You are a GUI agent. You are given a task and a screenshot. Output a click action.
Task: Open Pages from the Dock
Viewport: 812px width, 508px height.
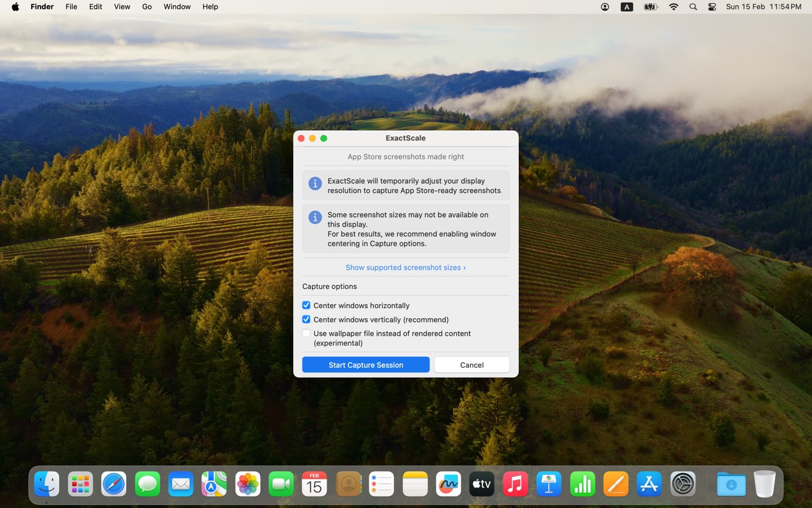[616, 485]
